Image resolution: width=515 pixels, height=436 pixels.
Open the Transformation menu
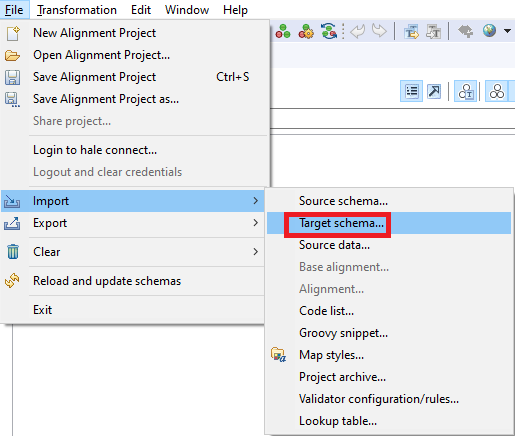(x=77, y=10)
